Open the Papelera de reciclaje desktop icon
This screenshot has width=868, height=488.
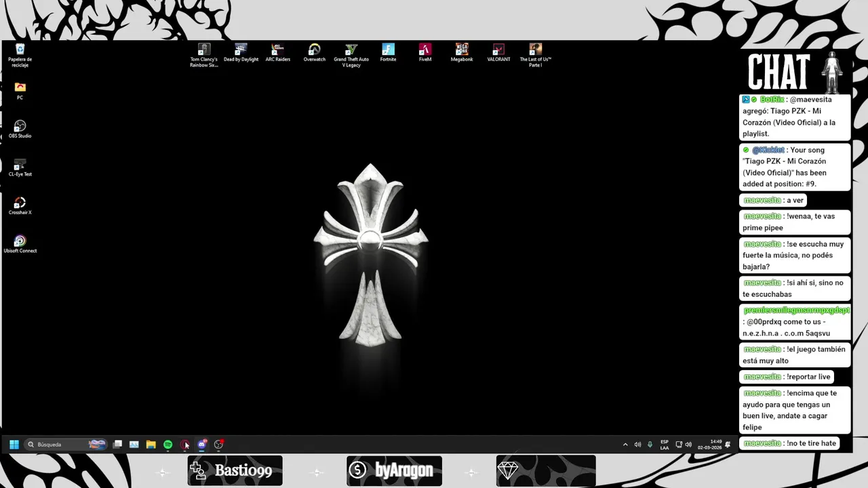[20, 55]
